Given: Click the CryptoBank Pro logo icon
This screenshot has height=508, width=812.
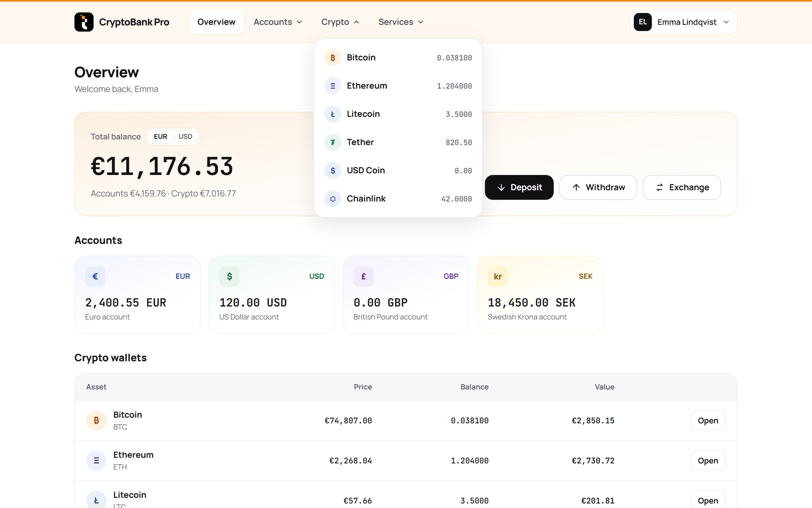Looking at the screenshot, I should tap(84, 22).
